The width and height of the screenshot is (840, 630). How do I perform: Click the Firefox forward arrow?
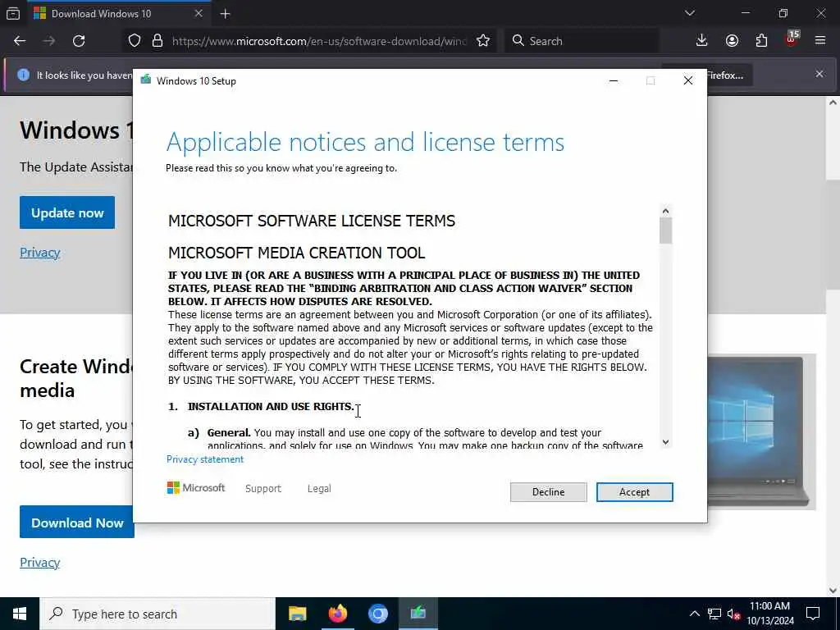point(48,41)
